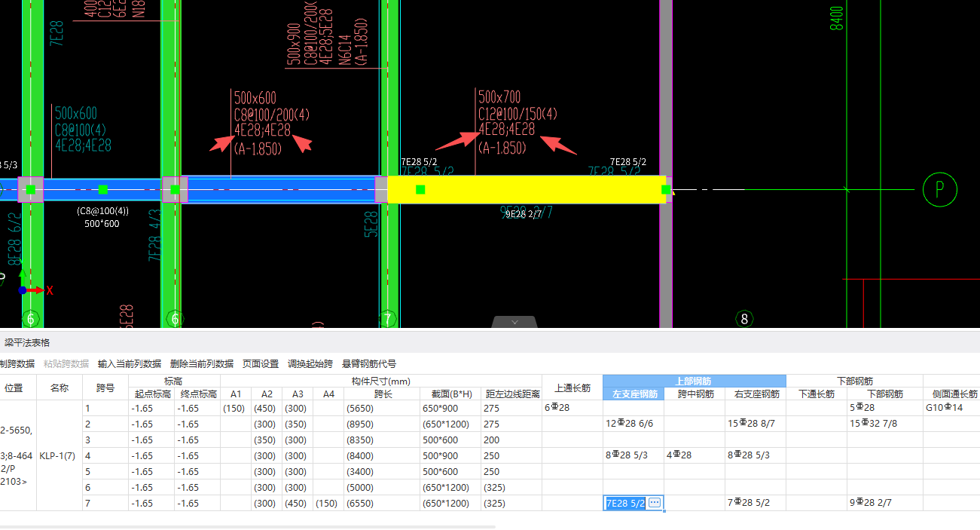
Task: Click the 6⌀28 top through-bar cell
Action: pos(572,408)
